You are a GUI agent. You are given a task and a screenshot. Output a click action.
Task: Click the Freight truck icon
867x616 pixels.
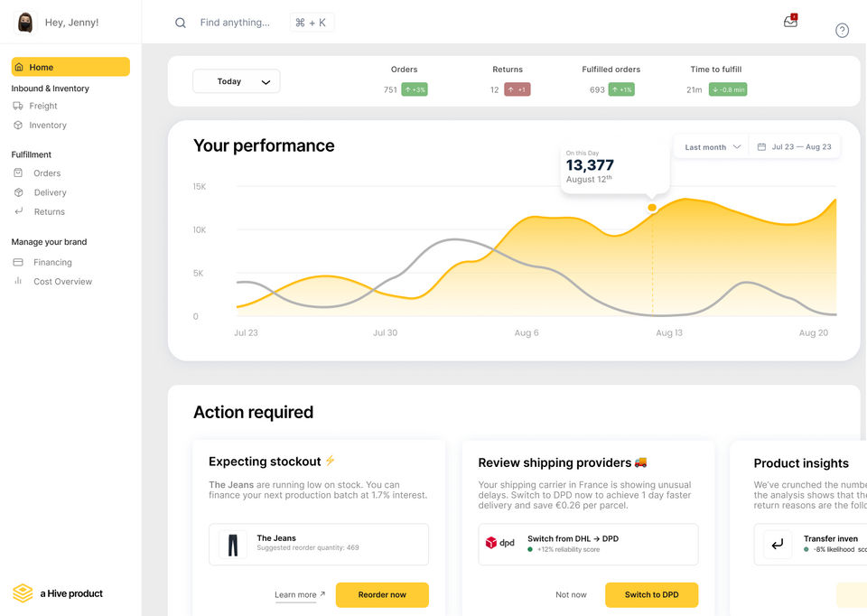click(x=18, y=106)
